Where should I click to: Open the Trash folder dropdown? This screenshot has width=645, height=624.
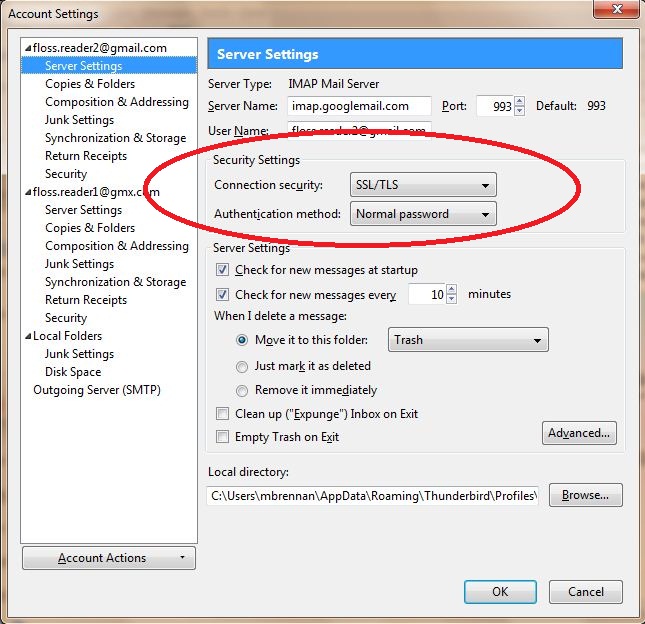pyautogui.click(x=468, y=340)
